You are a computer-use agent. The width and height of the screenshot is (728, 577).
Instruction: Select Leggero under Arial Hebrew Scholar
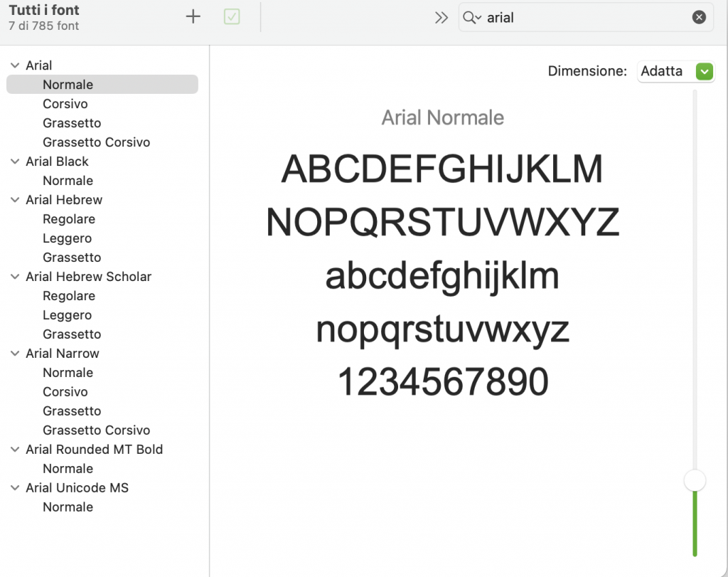click(102, 315)
